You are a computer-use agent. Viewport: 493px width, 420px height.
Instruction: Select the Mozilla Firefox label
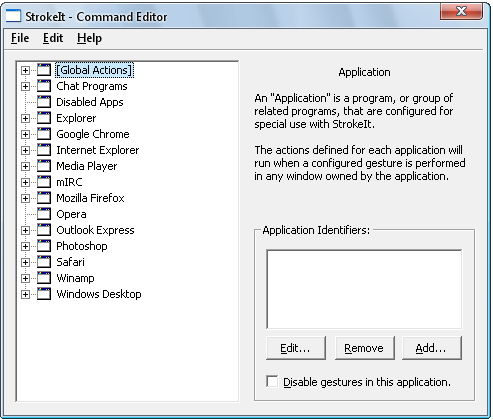click(90, 198)
